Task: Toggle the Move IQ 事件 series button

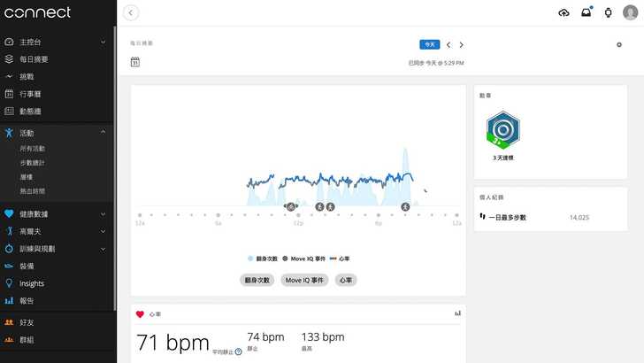Action: [304, 280]
